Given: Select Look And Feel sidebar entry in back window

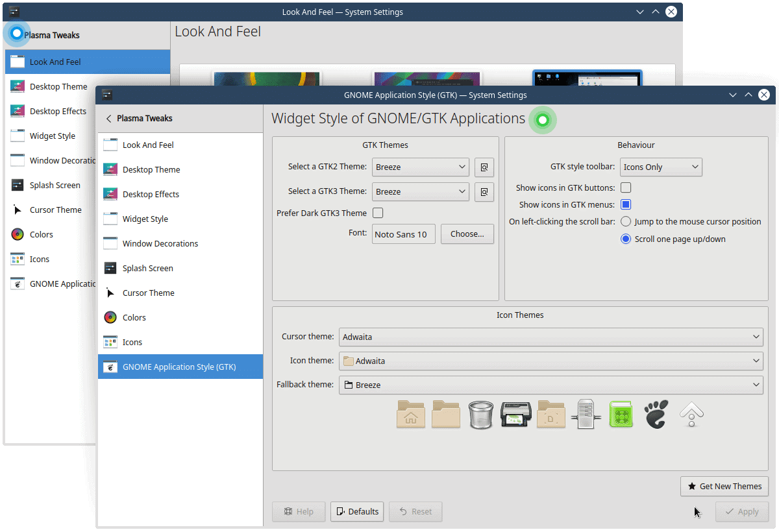Looking at the screenshot, I should (x=88, y=62).
